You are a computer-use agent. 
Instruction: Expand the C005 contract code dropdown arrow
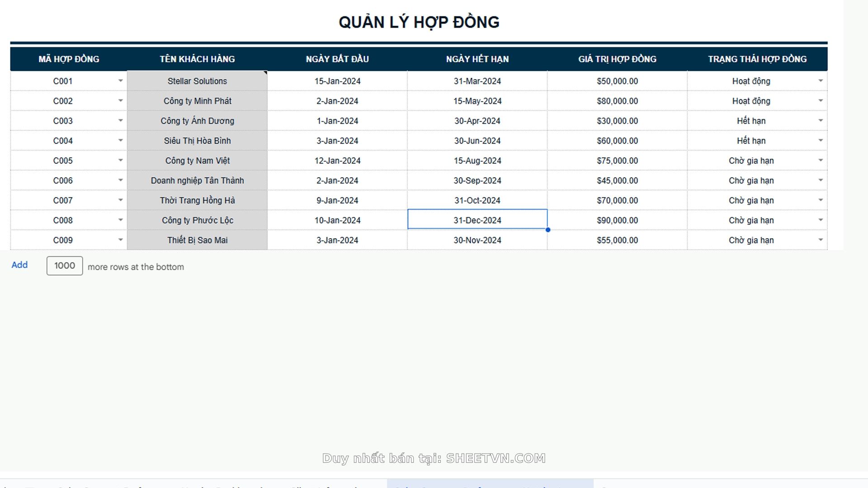(x=120, y=160)
